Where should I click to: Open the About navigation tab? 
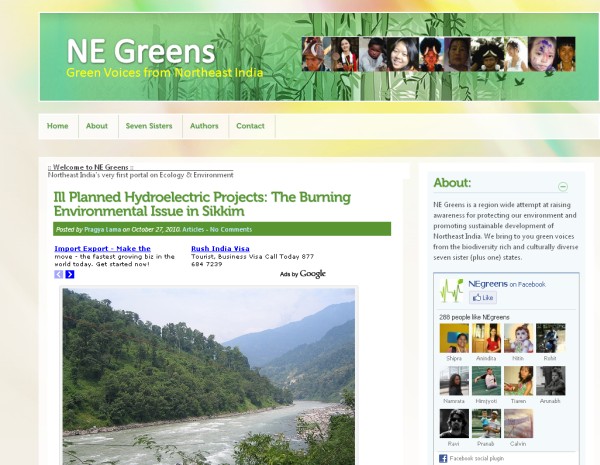click(x=97, y=126)
